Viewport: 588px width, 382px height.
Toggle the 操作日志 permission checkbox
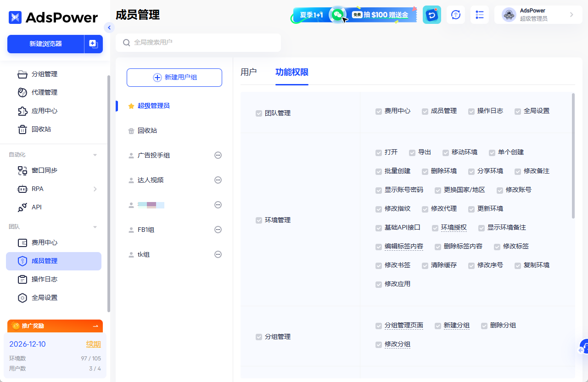click(471, 111)
